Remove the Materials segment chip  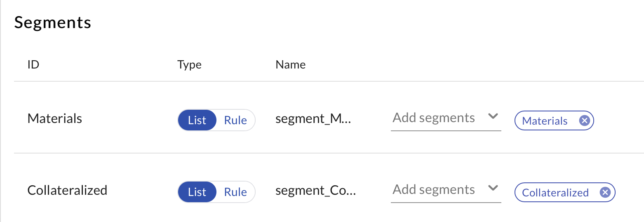pos(584,121)
